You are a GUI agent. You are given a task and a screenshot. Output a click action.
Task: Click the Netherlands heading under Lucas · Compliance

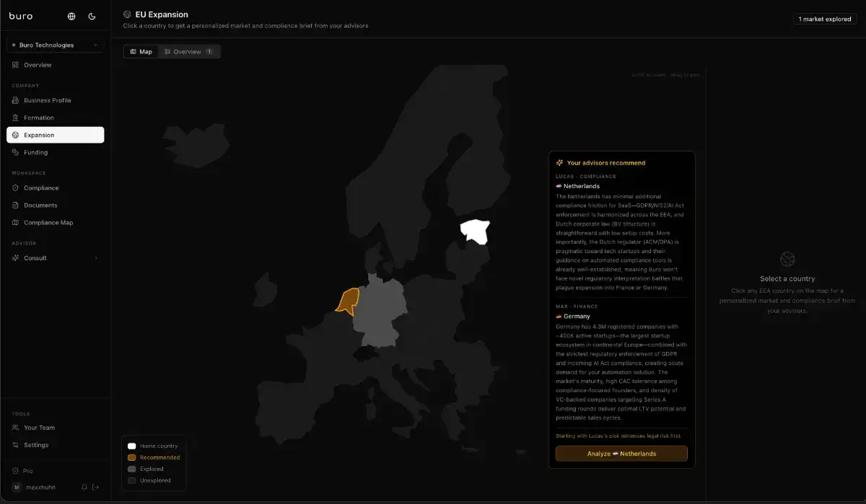tap(577, 186)
